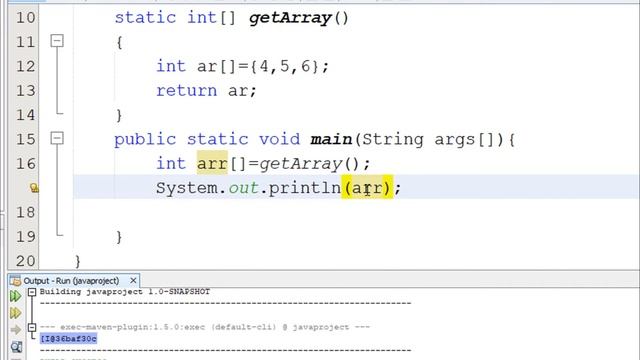Screen dimensions: 640x360
Task: Click the 'public' keyword on line 15
Action: 145,140
